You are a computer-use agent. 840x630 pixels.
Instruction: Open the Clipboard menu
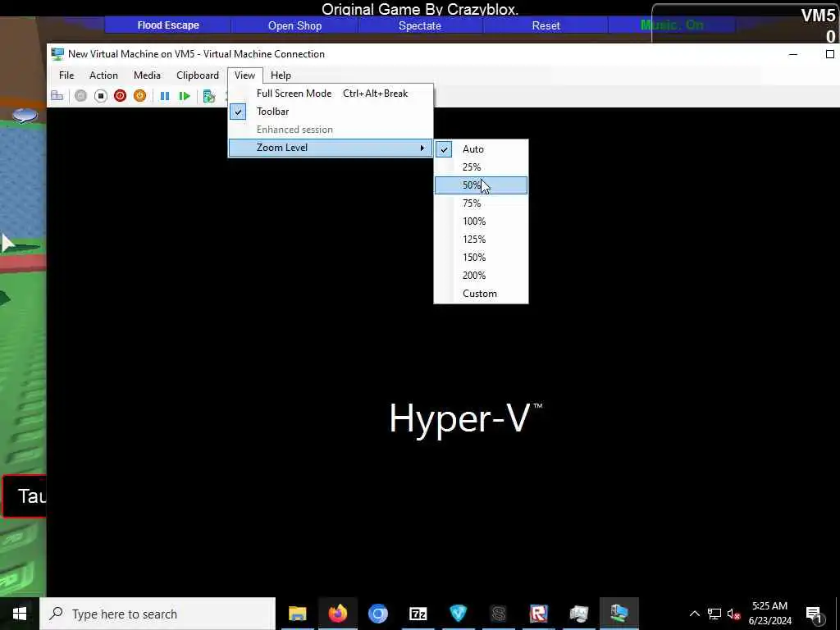(x=198, y=75)
